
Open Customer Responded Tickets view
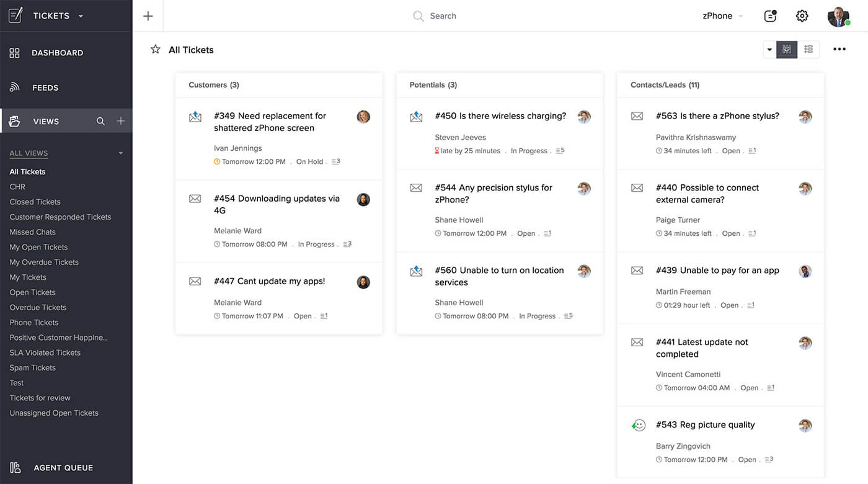point(60,217)
